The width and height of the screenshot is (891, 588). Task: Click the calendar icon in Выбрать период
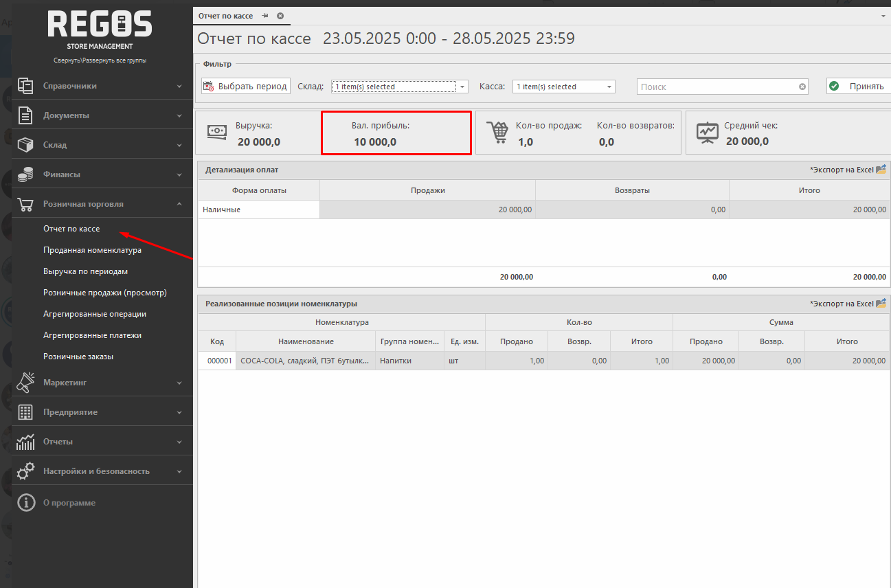(209, 87)
